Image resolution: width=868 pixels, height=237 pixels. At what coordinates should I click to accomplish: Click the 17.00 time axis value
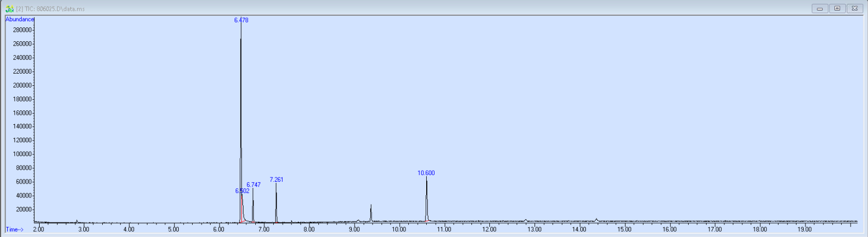click(714, 229)
